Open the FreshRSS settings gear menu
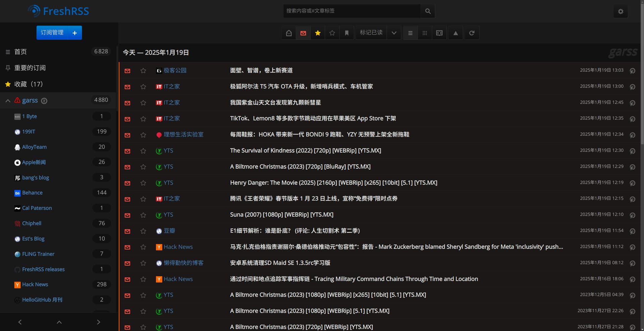The width and height of the screenshot is (644, 331). pyautogui.click(x=621, y=11)
